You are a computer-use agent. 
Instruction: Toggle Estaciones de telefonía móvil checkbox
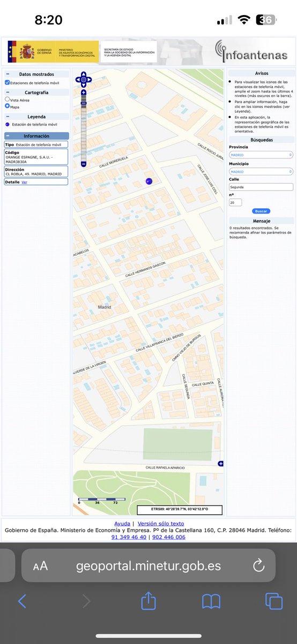[7, 83]
